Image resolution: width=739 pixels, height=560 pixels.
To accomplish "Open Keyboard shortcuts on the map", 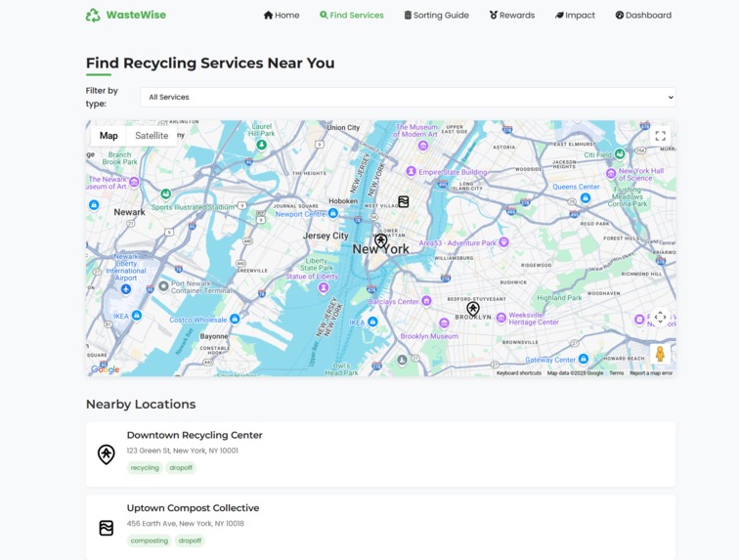I will 519,373.
